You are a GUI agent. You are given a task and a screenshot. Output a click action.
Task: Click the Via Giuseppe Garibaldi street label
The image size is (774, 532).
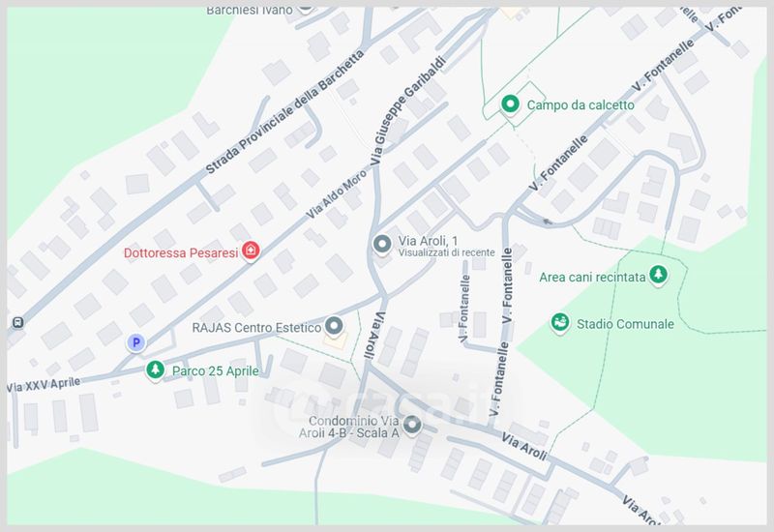(407, 110)
